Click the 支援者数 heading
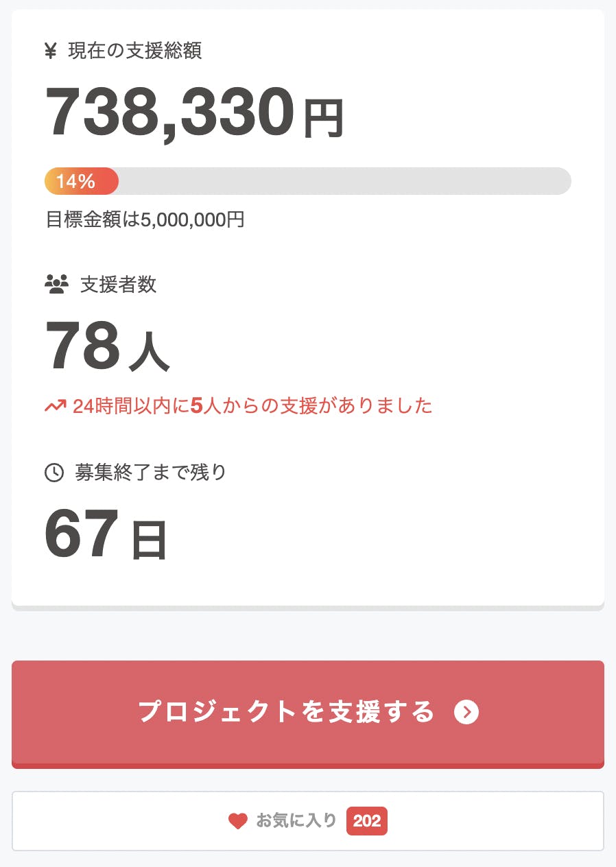This screenshot has width=616, height=867. pos(118,285)
